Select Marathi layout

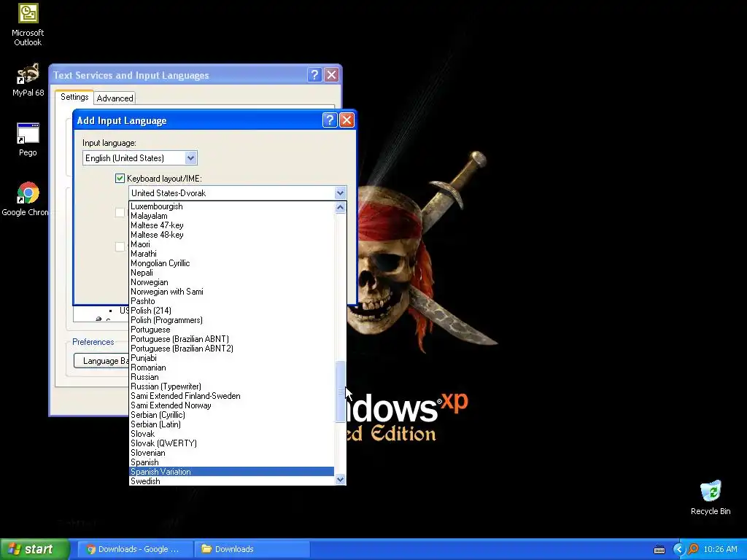231,254
